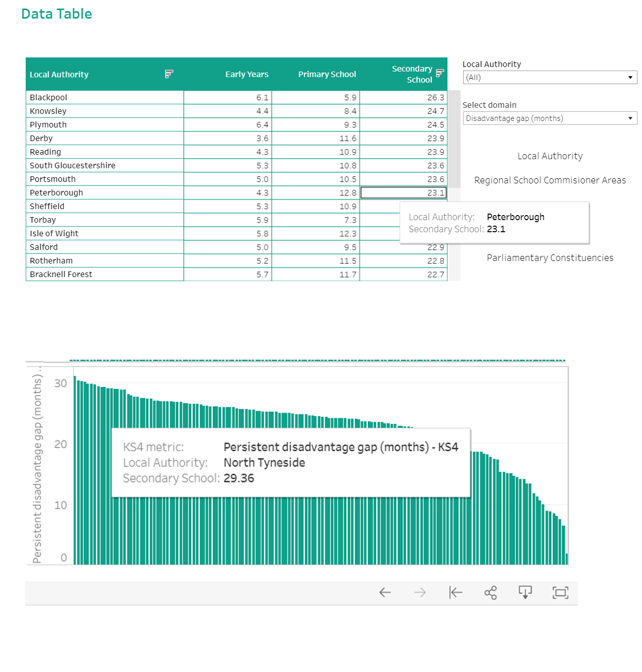Undo the last action using the back arrow
The height and width of the screenshot is (672, 642).
[385, 592]
